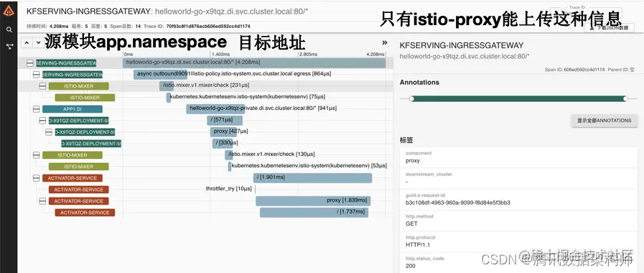The image size is (644, 273).
Task: Collapse the X9TQZ-DEPLOYMENT row with / [571µs]
Action: [42, 121]
